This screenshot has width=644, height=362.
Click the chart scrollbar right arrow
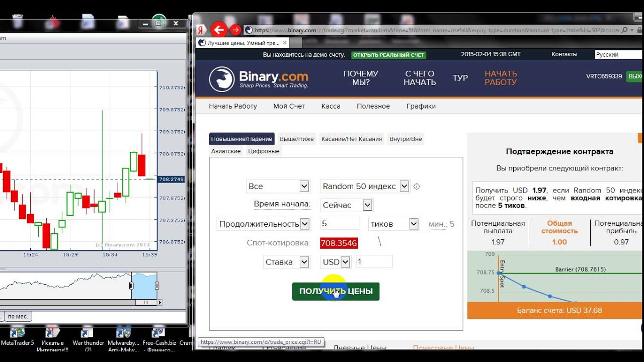coord(160,303)
